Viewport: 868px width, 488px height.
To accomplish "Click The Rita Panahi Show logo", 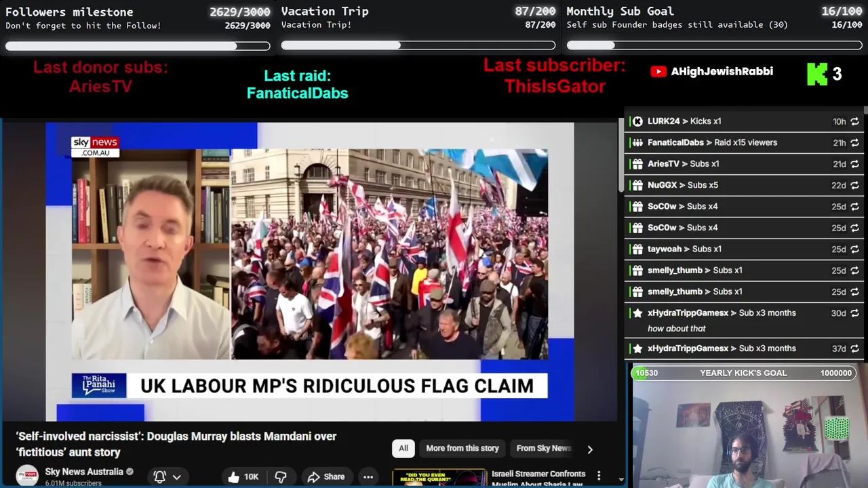I will (x=99, y=386).
